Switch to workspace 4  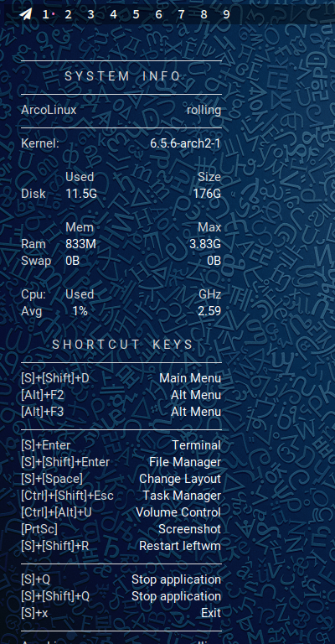113,15
